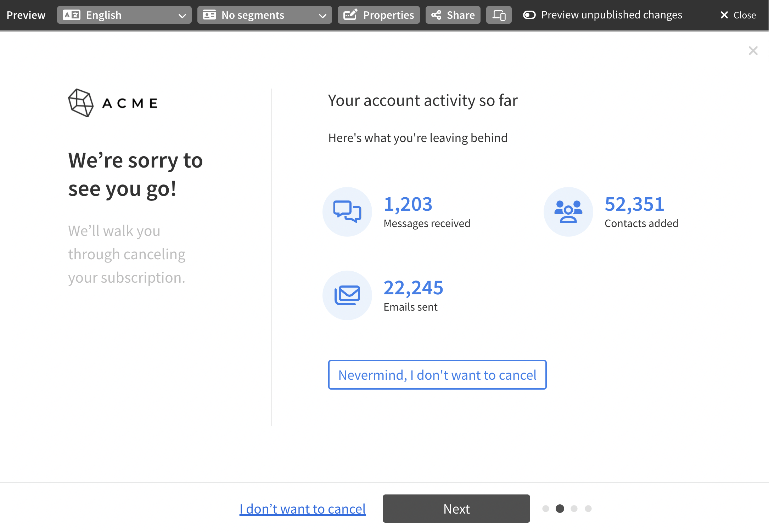This screenshot has height=532, width=769.
Task: Click the messages received chat icon
Action: pyautogui.click(x=347, y=211)
